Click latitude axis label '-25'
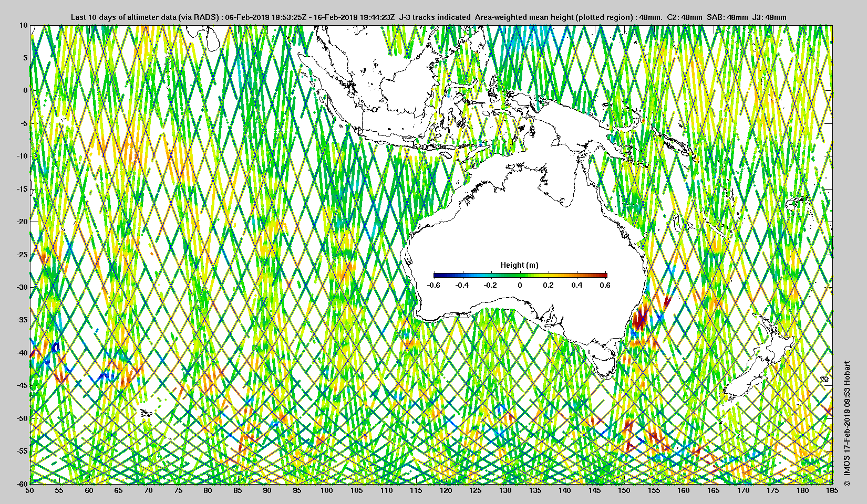 pos(22,255)
